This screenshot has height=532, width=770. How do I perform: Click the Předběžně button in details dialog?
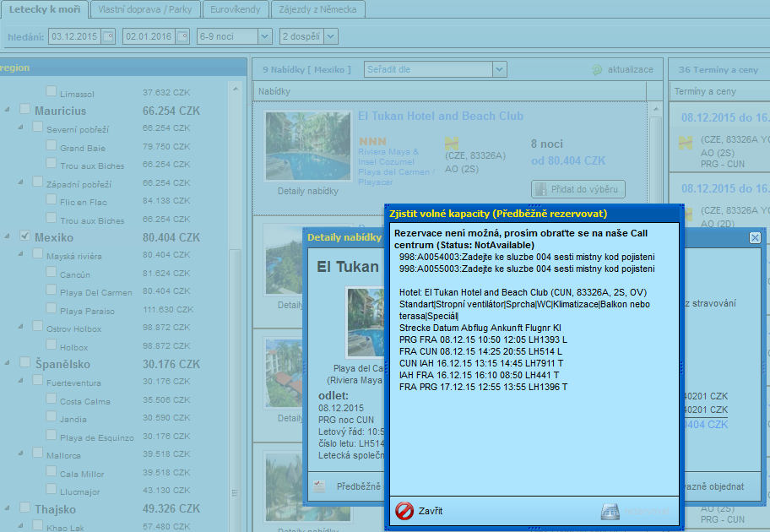(347, 486)
